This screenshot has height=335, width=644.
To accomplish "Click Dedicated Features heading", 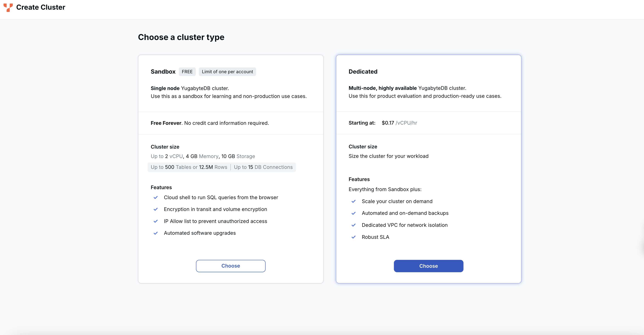I will (x=359, y=179).
